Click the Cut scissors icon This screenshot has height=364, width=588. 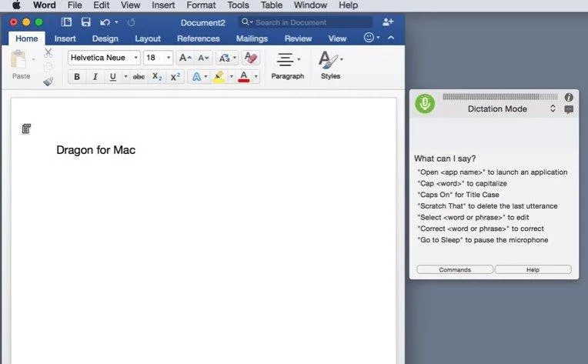[x=48, y=53]
